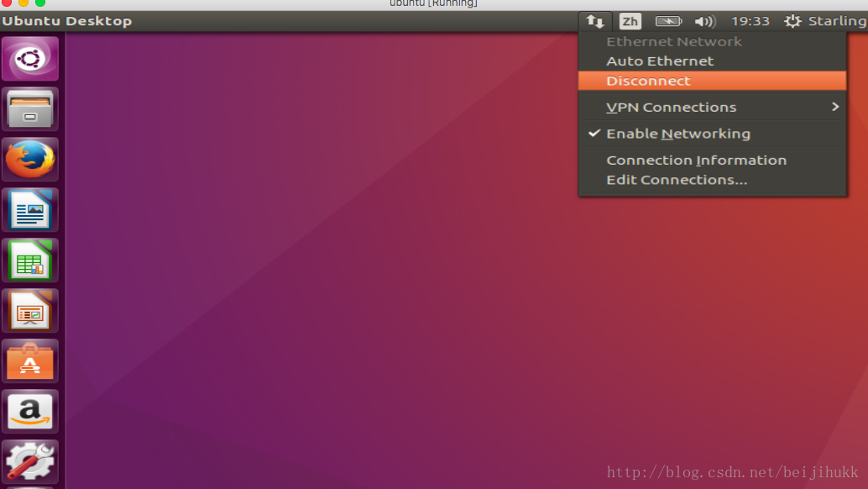This screenshot has width=868, height=489.
Task: Click the Ubuntu Desktop panel title
Action: pyautogui.click(x=67, y=21)
